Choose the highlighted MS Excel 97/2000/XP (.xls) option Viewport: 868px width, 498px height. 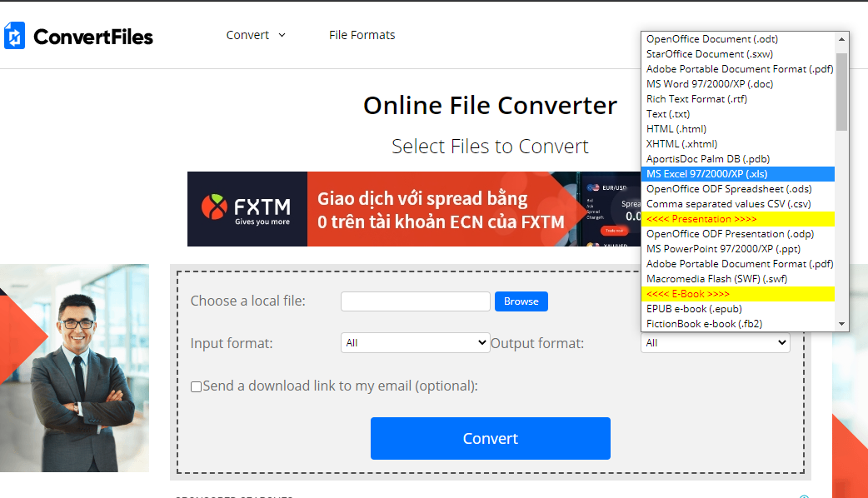[x=738, y=174]
